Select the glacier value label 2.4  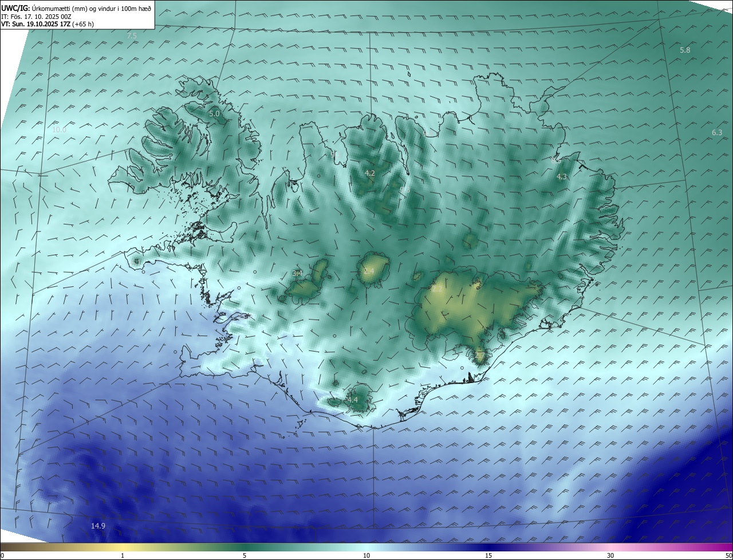click(369, 271)
